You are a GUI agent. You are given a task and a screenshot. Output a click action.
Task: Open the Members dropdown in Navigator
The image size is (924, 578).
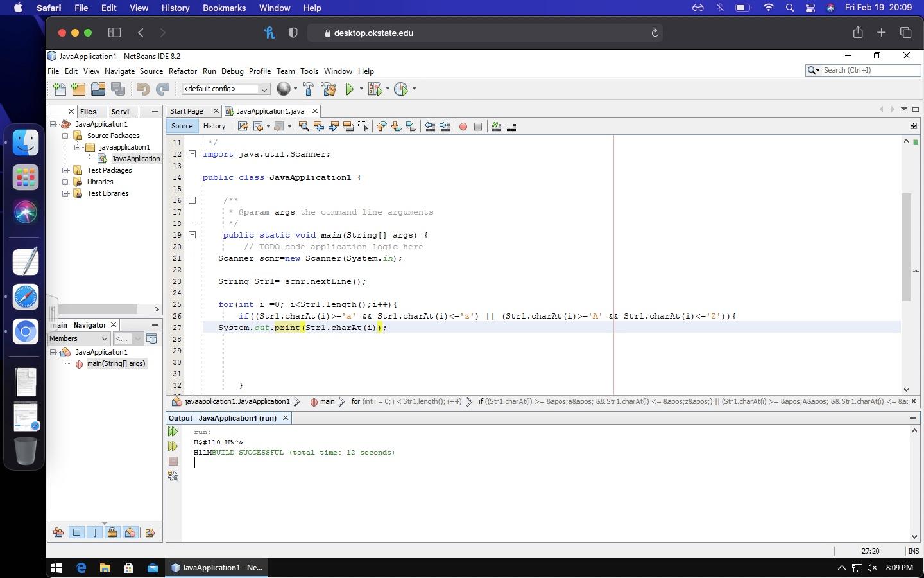click(78, 338)
